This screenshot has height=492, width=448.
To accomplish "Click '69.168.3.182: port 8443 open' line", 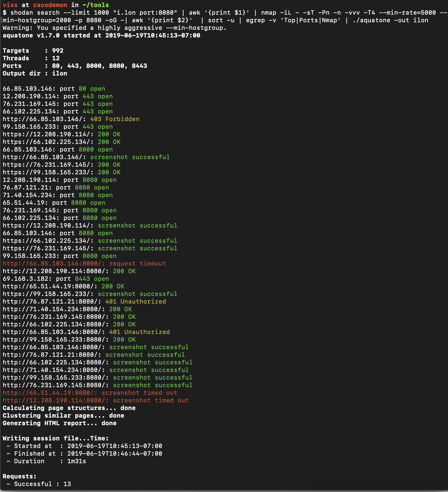I will (56, 279).
